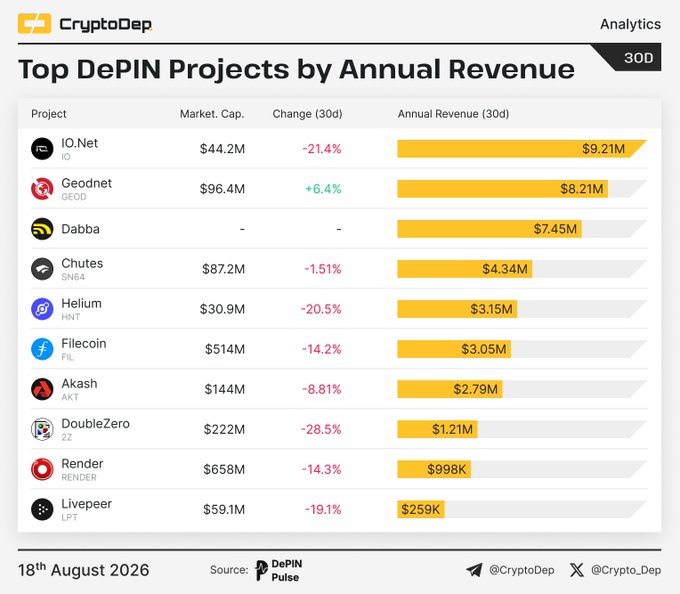Select the IO.Net project name

[79, 143]
